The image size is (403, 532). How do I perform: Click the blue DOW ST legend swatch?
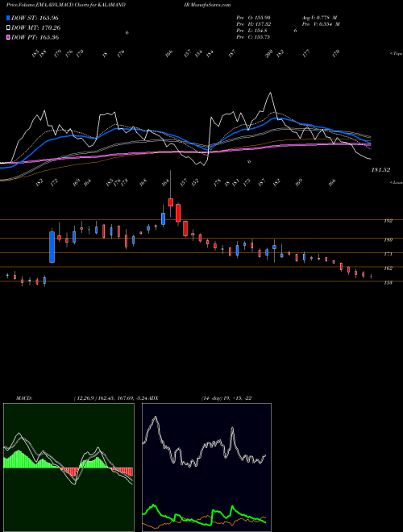[8, 18]
